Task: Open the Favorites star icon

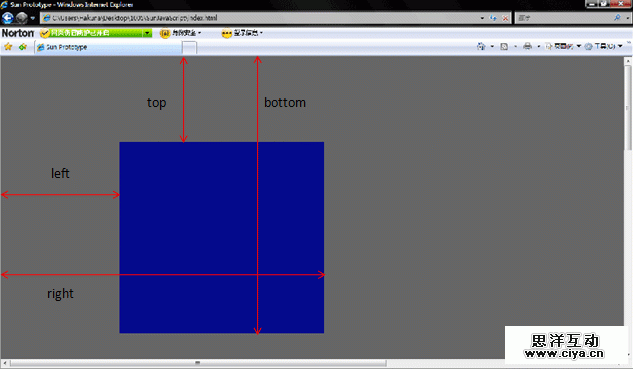Action: (x=8, y=47)
